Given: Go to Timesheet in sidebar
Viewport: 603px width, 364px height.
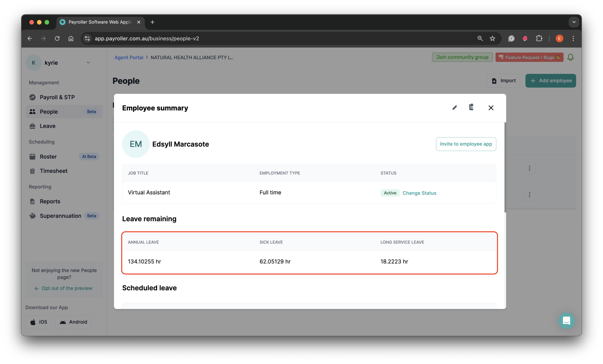Looking at the screenshot, I should tap(54, 171).
